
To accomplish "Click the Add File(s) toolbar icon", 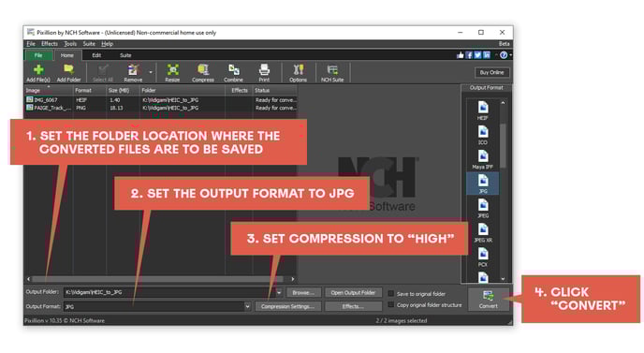I will pos(38,73).
